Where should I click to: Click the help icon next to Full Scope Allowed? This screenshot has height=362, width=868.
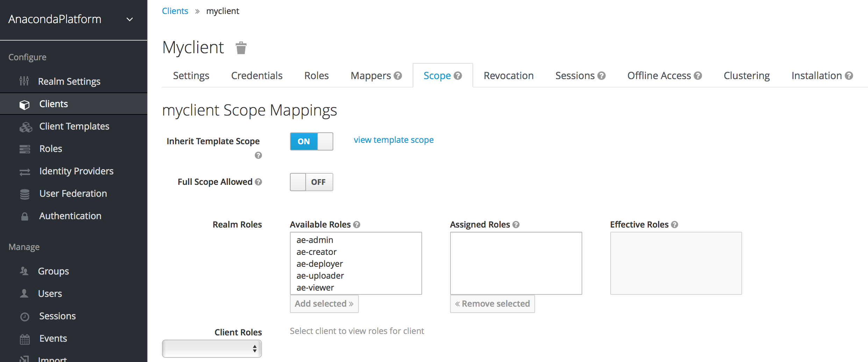pyautogui.click(x=258, y=182)
